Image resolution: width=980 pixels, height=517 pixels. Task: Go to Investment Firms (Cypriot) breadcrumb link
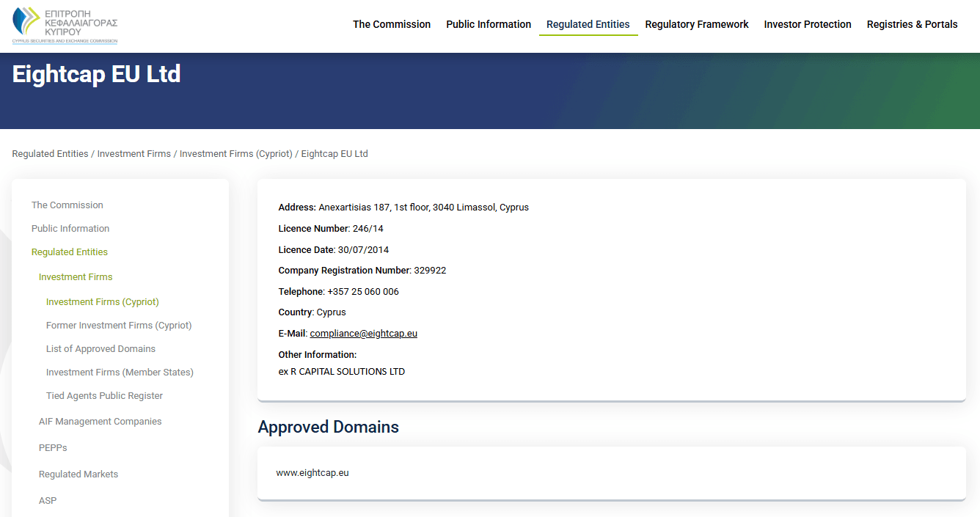tap(235, 154)
